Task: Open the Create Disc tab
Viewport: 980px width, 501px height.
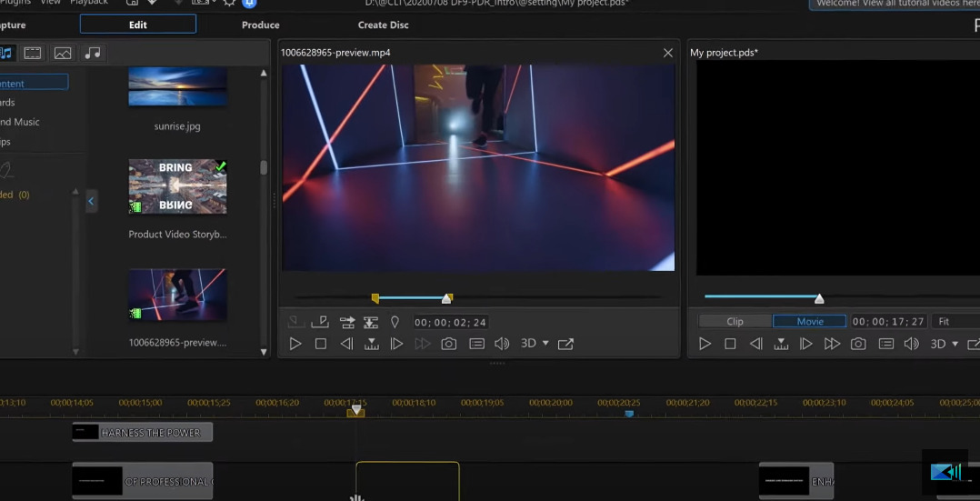Action: pyautogui.click(x=383, y=25)
